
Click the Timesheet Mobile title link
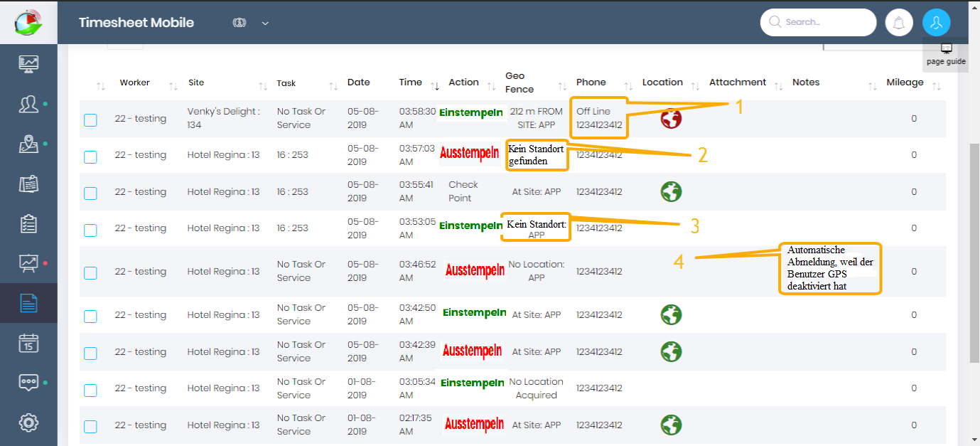pyautogui.click(x=136, y=23)
